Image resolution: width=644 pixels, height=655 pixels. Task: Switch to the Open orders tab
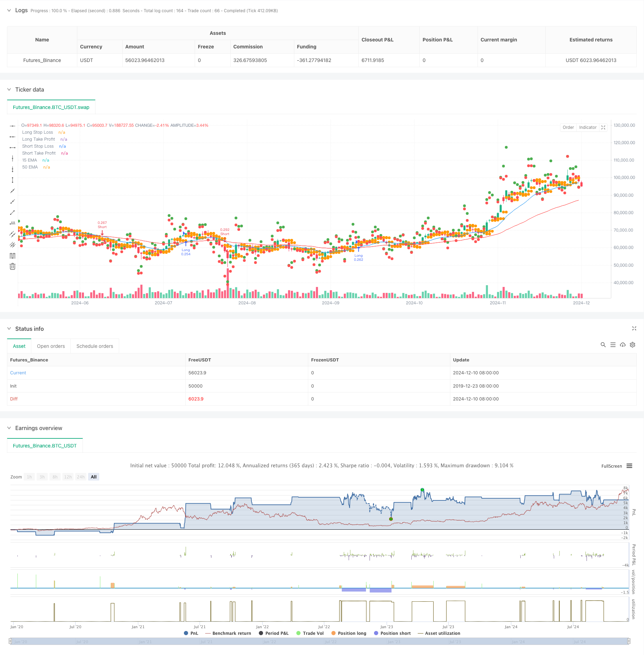click(x=51, y=346)
